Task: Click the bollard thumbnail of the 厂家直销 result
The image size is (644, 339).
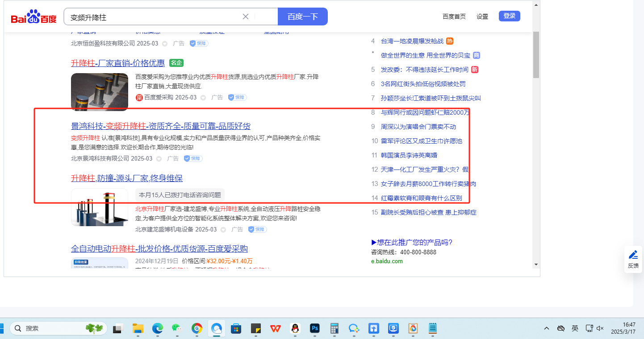Action: [x=100, y=91]
